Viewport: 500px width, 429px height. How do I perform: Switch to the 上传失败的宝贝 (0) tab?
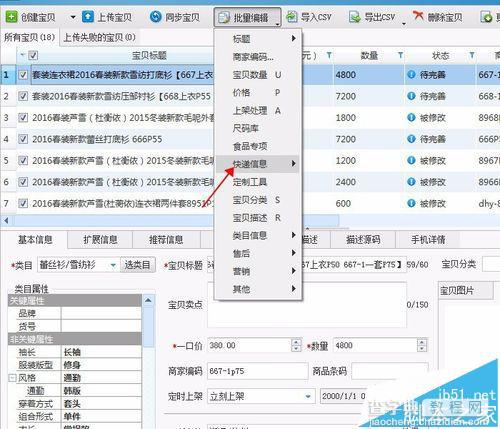[99, 37]
